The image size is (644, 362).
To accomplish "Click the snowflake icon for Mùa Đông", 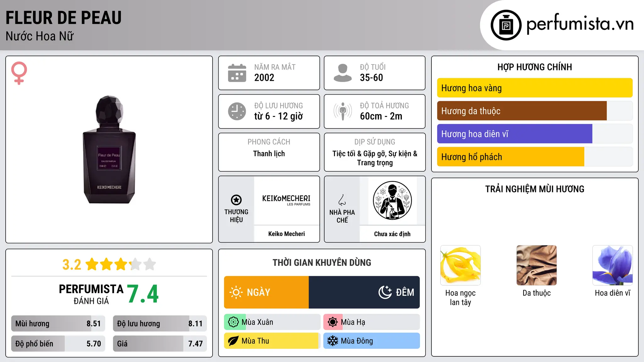I will point(333,341).
